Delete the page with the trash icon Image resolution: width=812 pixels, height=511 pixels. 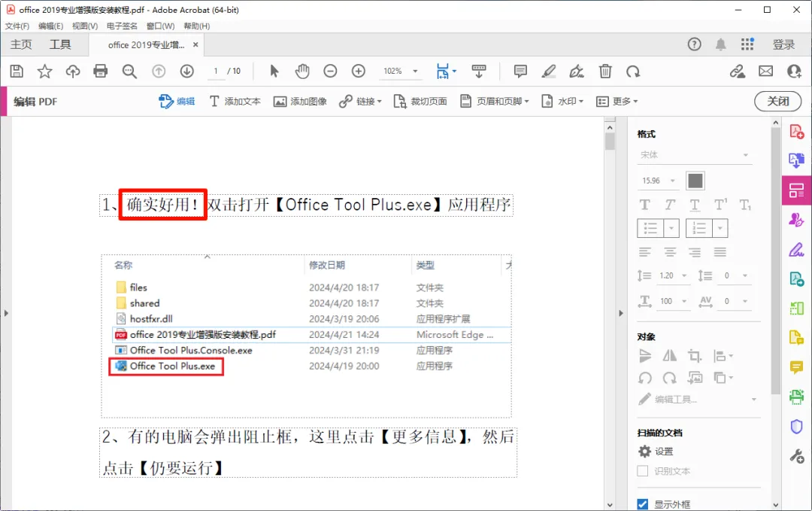(x=604, y=71)
